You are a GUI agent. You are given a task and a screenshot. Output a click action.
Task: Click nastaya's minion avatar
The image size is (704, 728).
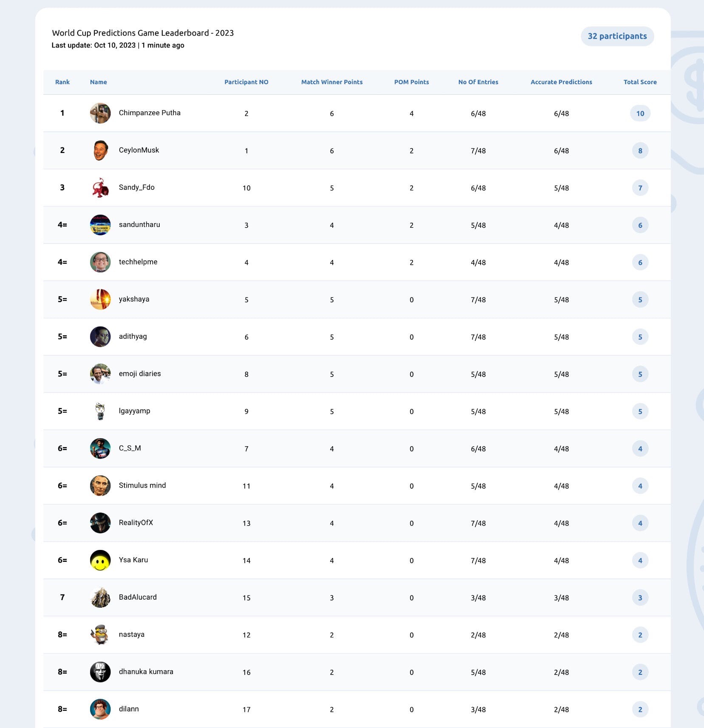pyautogui.click(x=100, y=635)
